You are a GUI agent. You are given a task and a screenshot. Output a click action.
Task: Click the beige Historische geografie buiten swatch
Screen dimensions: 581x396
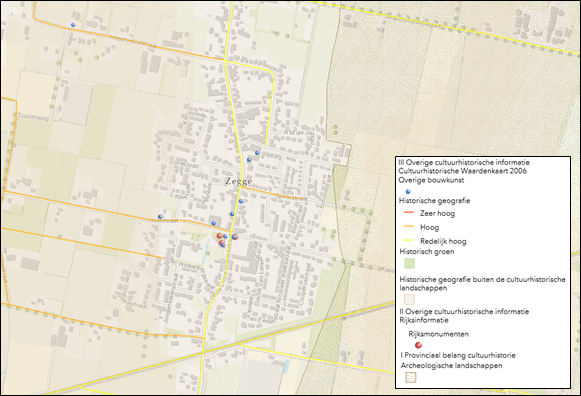point(409,299)
